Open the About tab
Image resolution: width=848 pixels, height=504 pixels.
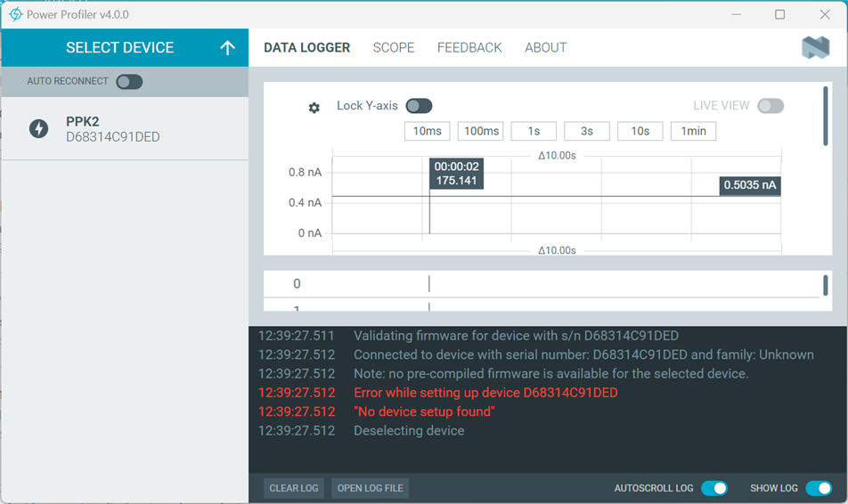(546, 47)
